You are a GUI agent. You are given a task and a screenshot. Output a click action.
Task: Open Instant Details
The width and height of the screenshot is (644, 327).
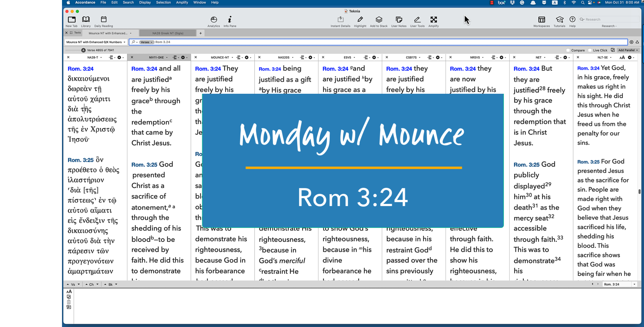340,21
